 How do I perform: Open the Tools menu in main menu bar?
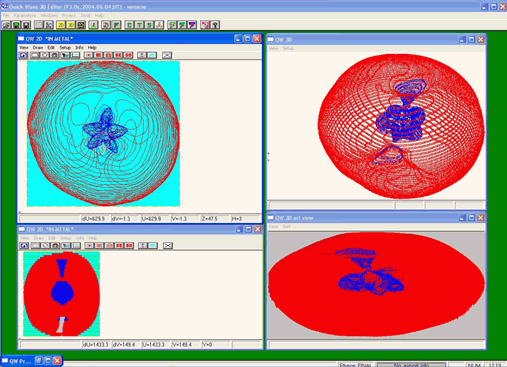[x=85, y=16]
